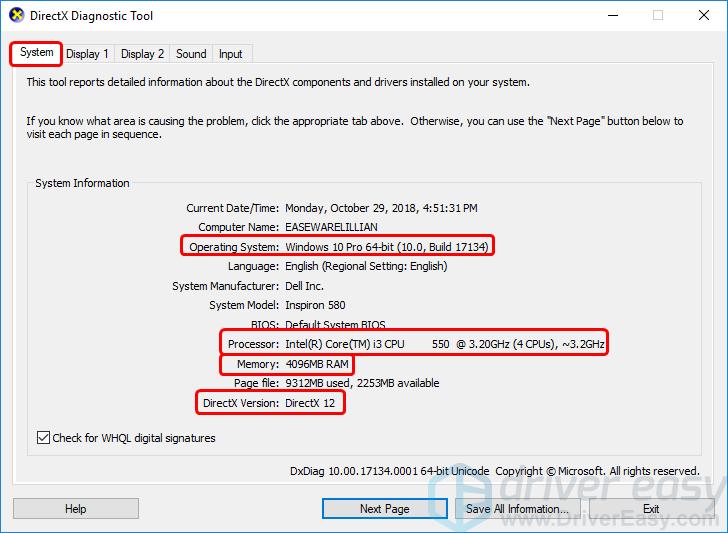The height and width of the screenshot is (533, 728).
Task: Go to the Input tab
Action: click(x=231, y=54)
